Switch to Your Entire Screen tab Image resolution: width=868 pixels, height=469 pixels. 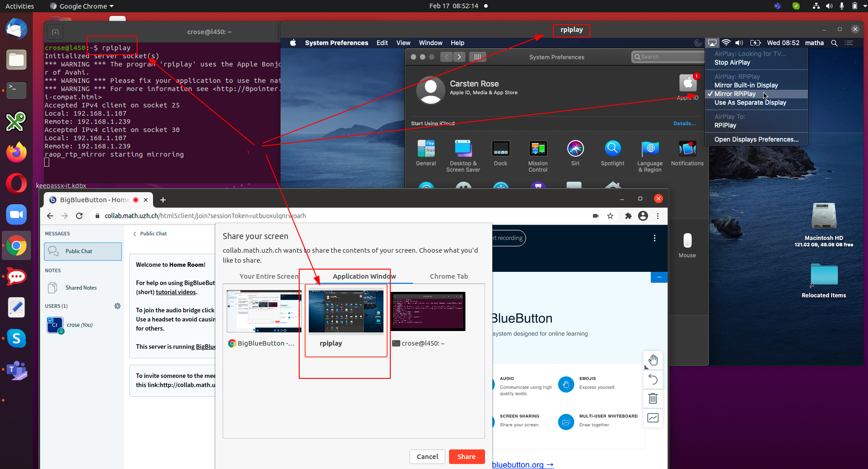tap(269, 276)
